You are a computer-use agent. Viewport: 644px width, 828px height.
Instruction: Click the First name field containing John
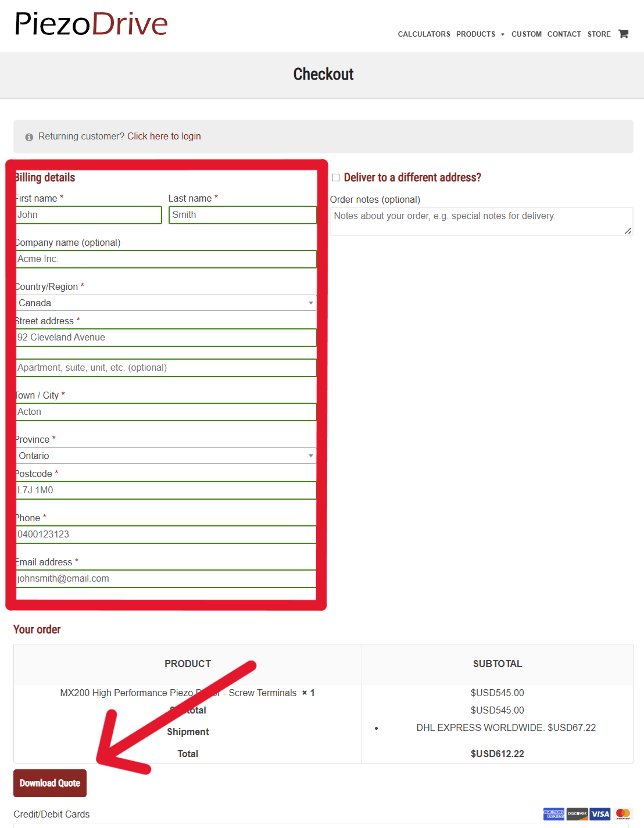[x=88, y=215]
